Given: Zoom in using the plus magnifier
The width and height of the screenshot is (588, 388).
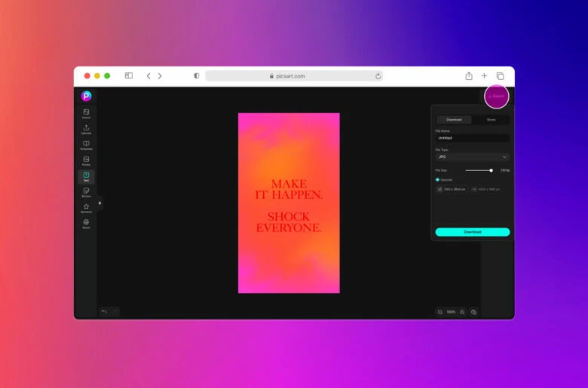Looking at the screenshot, I should point(462,312).
